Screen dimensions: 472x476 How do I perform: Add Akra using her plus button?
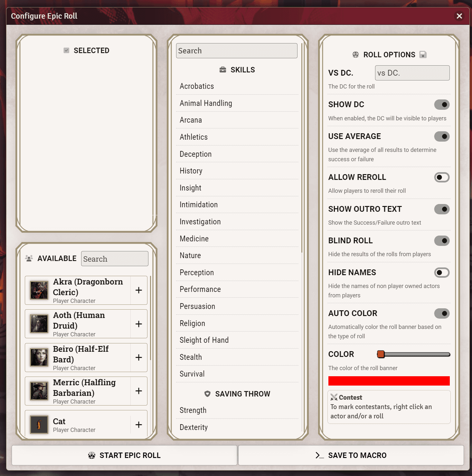click(138, 290)
